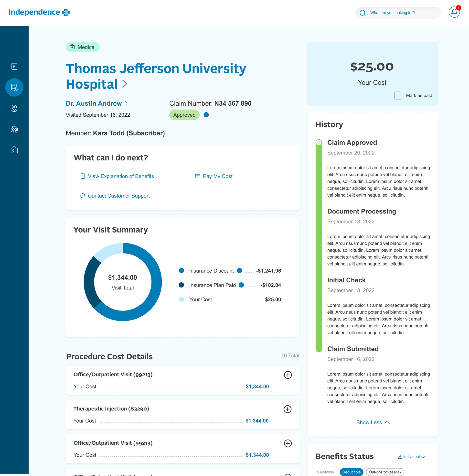Open Dr. Austin Andrew provider link
469x476 pixels.
pyautogui.click(x=94, y=103)
